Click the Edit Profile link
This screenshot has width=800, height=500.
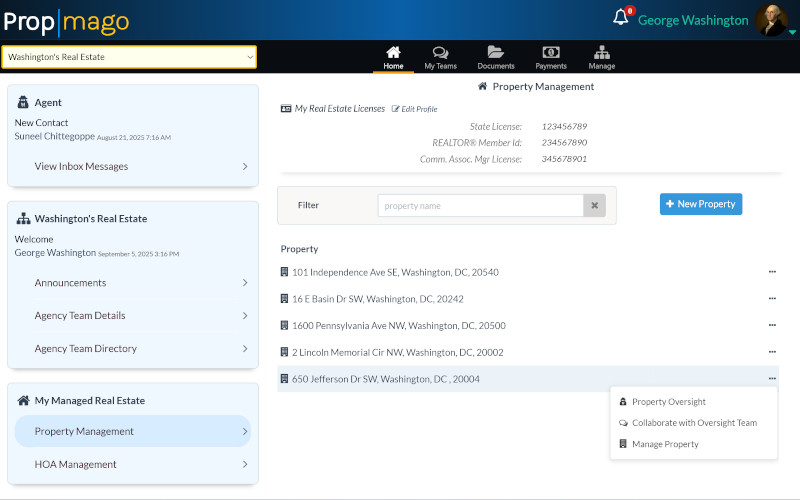414,109
